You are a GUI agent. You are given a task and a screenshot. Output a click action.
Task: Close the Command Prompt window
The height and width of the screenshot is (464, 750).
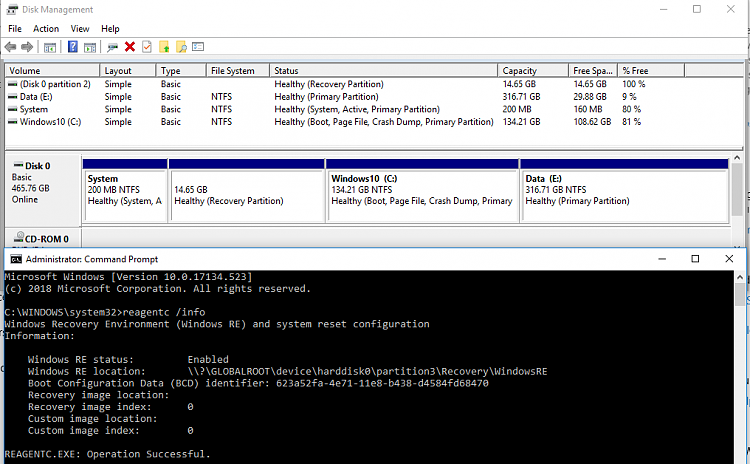pos(729,259)
